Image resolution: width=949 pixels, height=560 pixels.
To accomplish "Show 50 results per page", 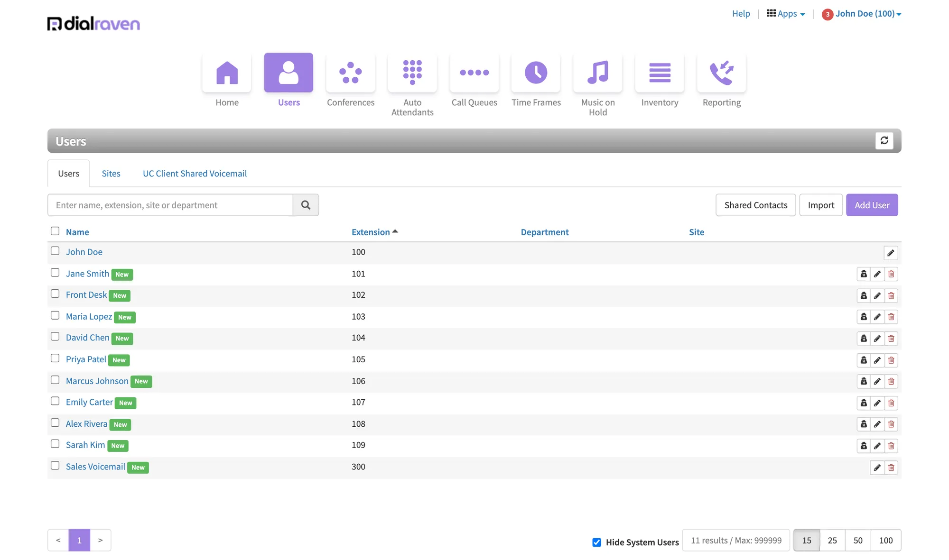I will (858, 540).
